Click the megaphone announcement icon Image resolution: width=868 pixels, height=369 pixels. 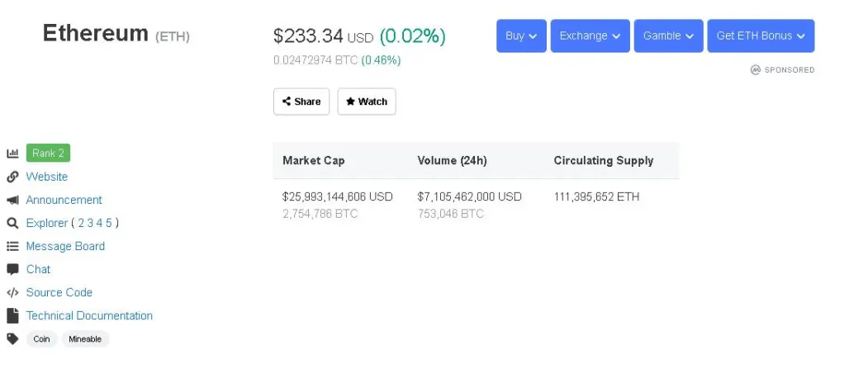pos(12,200)
